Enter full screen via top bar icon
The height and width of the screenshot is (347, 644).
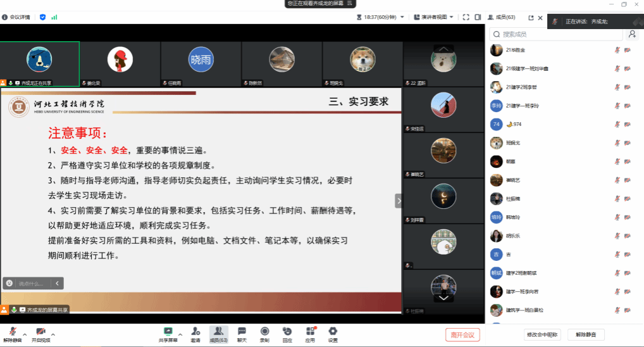point(466,17)
